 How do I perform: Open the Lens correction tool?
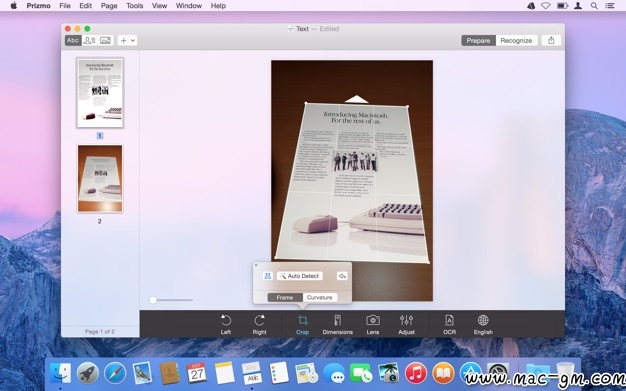pos(372,324)
